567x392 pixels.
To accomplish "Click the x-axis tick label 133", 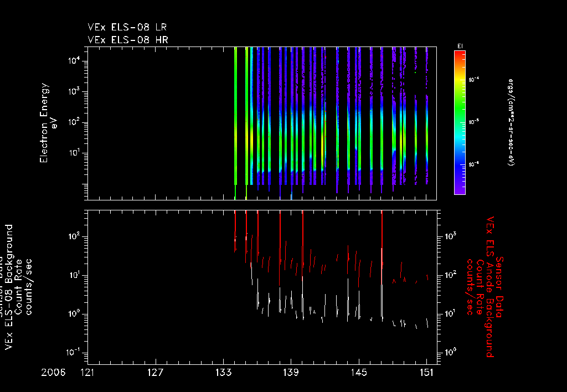I will 223,373.
